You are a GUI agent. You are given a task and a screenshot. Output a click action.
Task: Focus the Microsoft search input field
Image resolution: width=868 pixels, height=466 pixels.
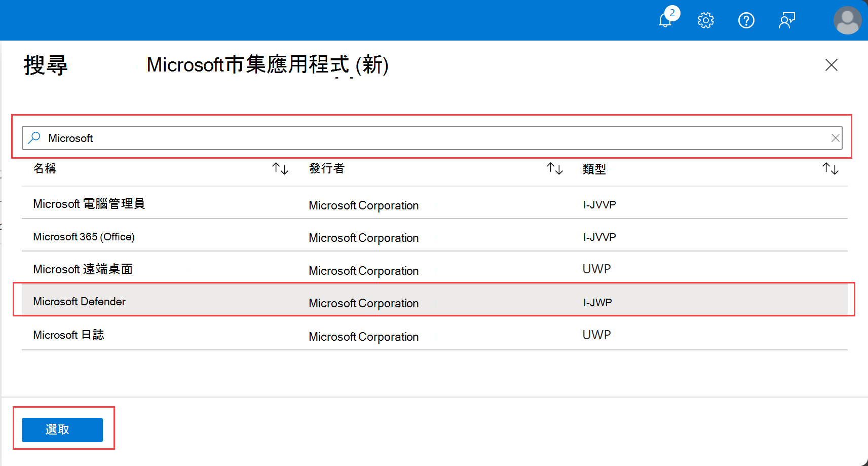(x=432, y=138)
